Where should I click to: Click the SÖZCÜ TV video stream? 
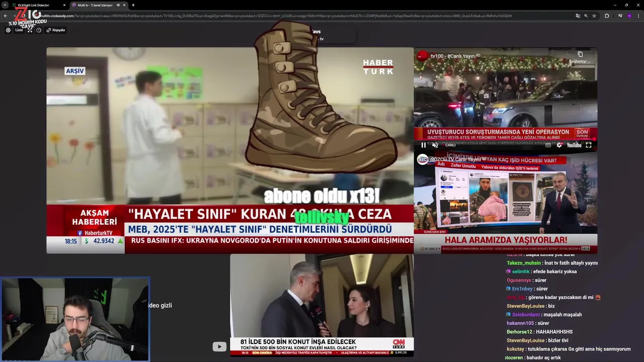pos(505,201)
